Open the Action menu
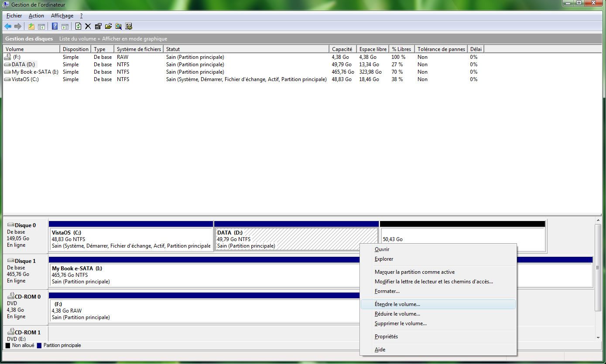The image size is (606, 364). [x=36, y=16]
